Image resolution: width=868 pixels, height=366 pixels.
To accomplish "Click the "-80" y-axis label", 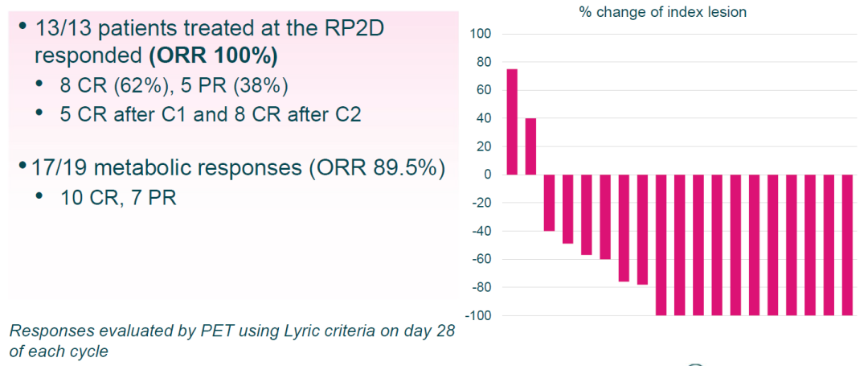I will click(481, 287).
